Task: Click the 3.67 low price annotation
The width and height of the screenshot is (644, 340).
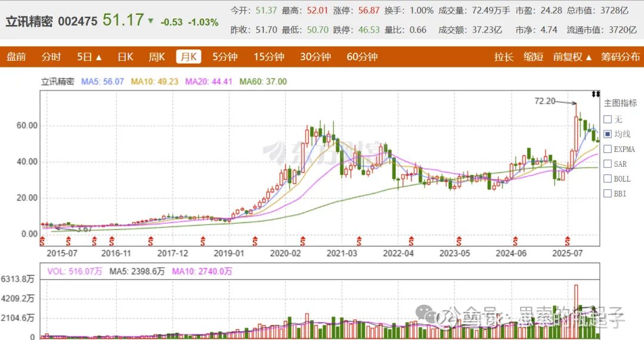Action: click(x=84, y=229)
